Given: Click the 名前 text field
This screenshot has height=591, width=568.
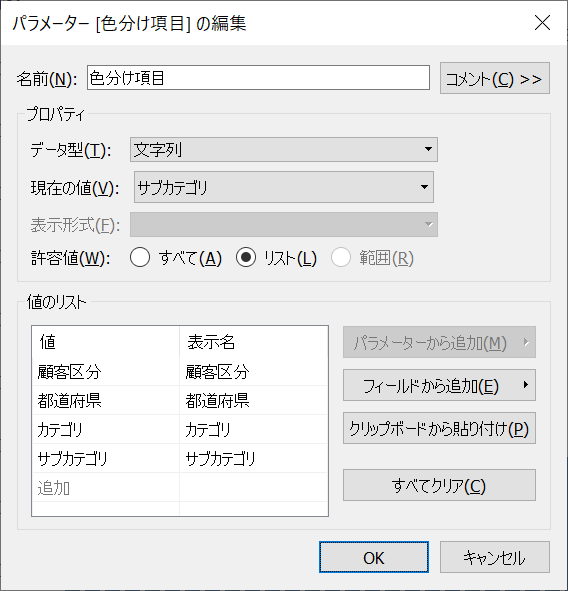Looking at the screenshot, I should pyautogui.click(x=258, y=78).
